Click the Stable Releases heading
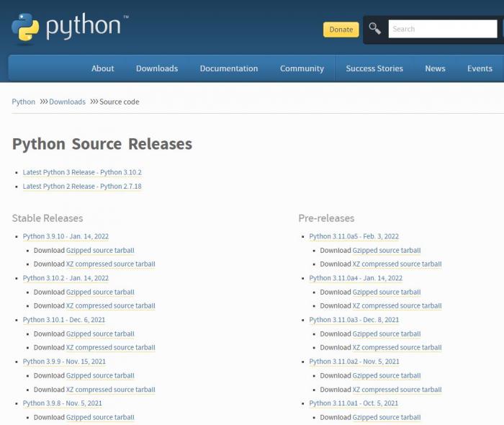Viewport: 504px width, 425px height. click(x=48, y=218)
